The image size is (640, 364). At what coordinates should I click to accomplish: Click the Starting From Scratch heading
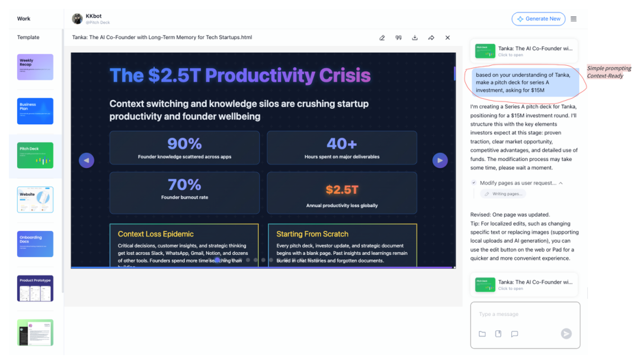pyautogui.click(x=312, y=234)
